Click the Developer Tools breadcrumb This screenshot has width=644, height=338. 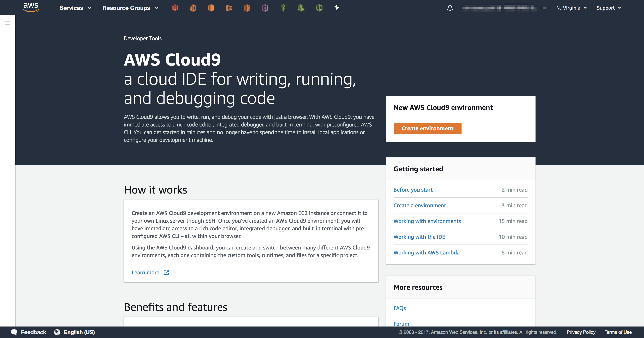[142, 38]
